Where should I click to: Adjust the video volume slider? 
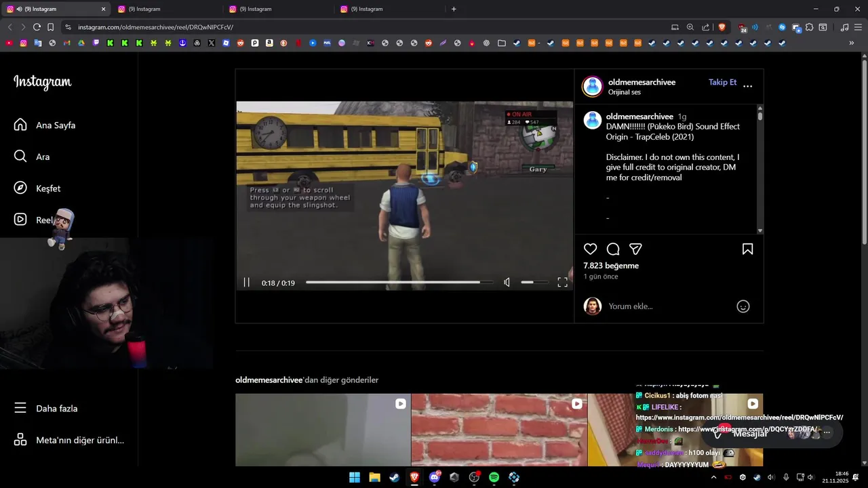(534, 282)
